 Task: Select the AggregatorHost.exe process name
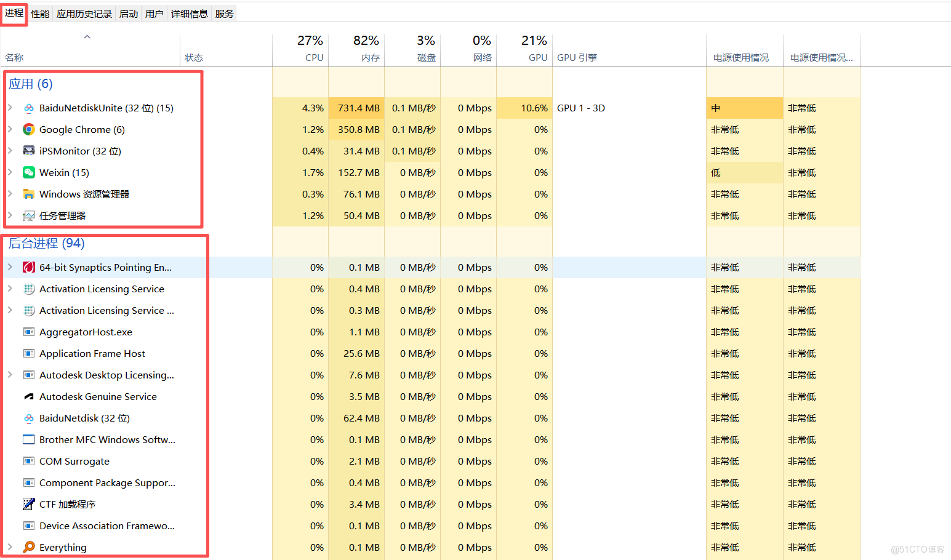click(x=86, y=332)
